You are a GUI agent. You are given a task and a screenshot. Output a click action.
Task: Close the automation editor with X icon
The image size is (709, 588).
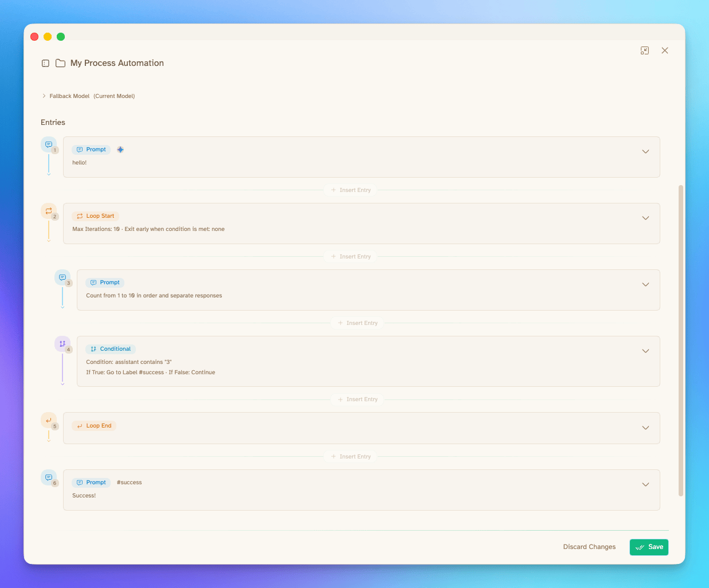click(665, 50)
